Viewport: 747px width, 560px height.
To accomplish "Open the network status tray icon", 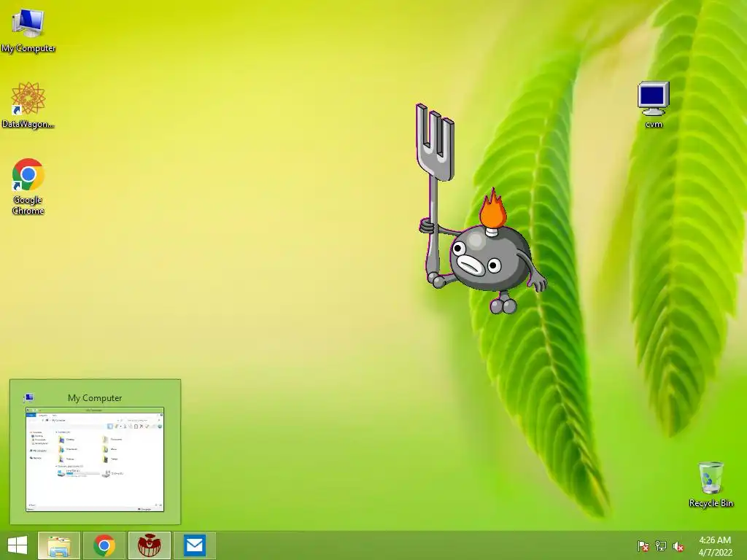I will click(x=661, y=546).
